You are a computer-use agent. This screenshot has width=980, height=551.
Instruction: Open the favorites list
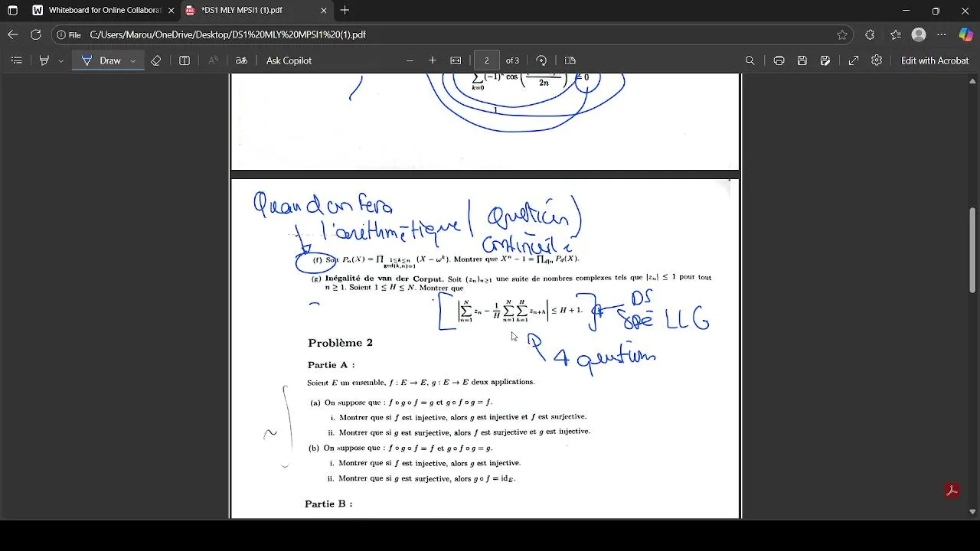pyautogui.click(x=896, y=34)
